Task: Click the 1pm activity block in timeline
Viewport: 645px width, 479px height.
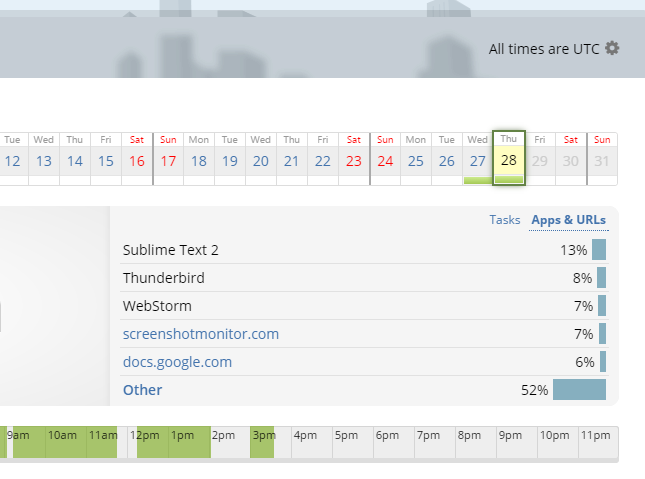Action: coord(190,442)
